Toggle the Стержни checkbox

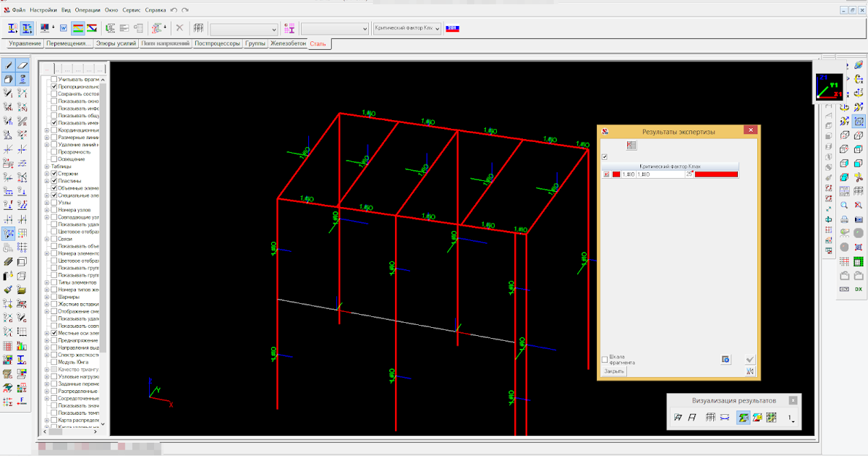[x=54, y=174]
